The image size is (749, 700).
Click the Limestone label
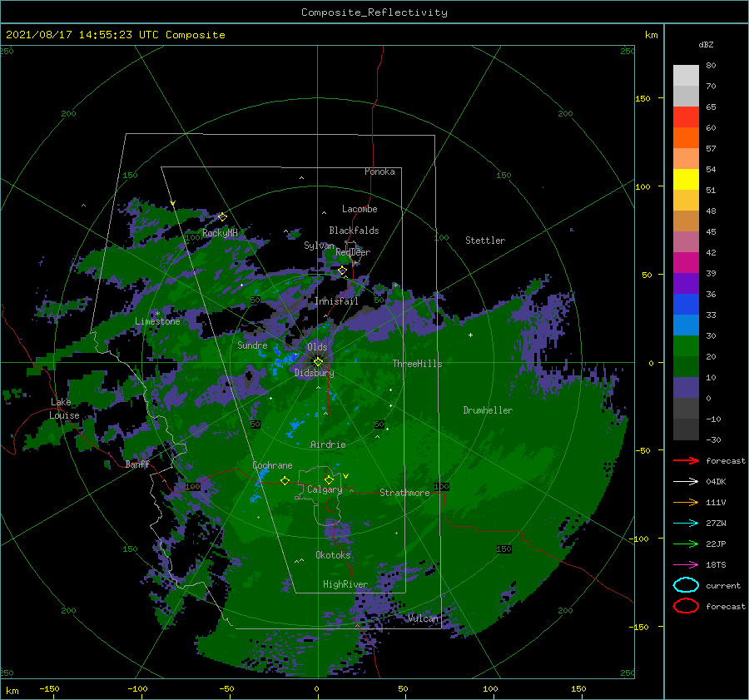(157, 321)
